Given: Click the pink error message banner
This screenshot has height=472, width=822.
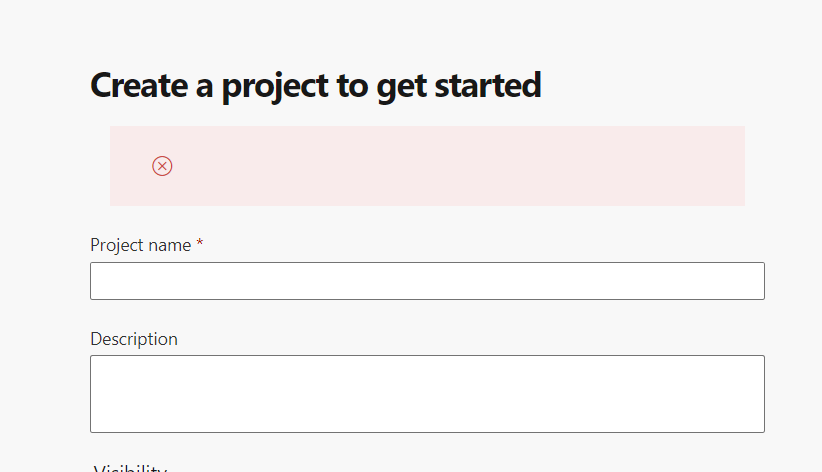Looking at the screenshot, I should (x=427, y=166).
